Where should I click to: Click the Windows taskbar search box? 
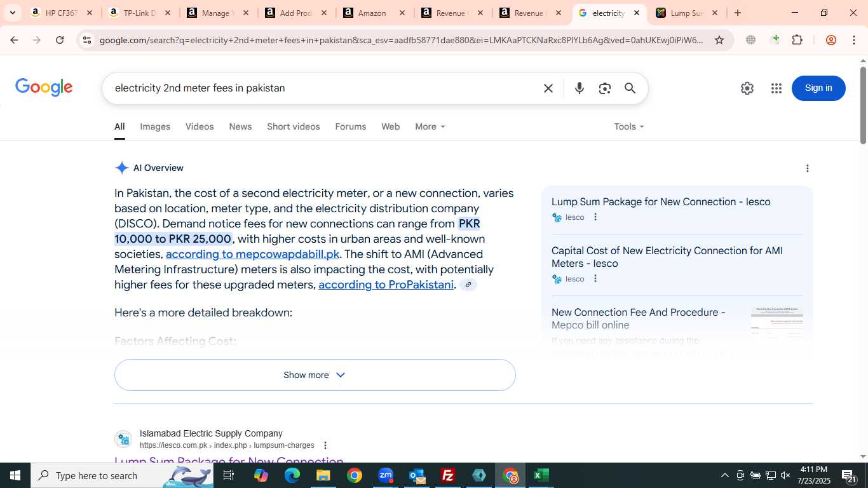click(x=121, y=475)
